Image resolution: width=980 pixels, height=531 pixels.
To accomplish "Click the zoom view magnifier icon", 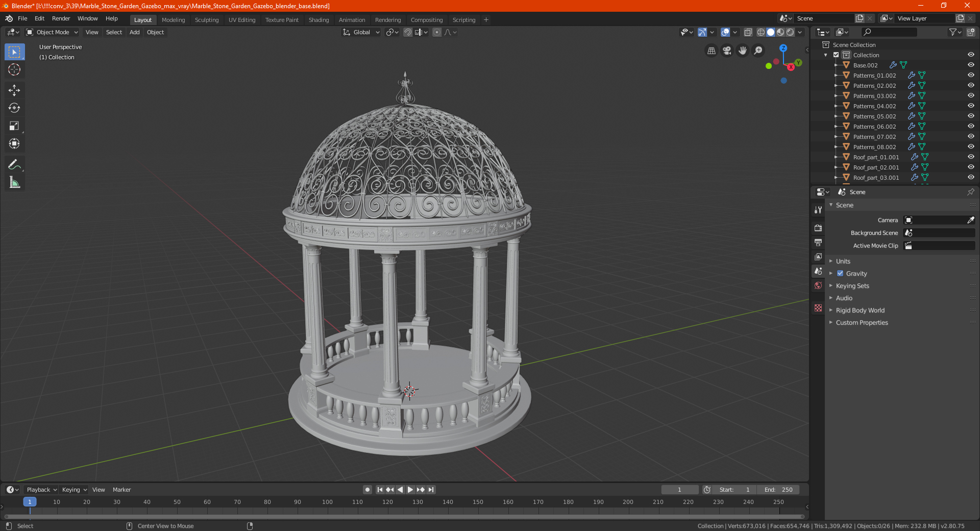I will (758, 51).
